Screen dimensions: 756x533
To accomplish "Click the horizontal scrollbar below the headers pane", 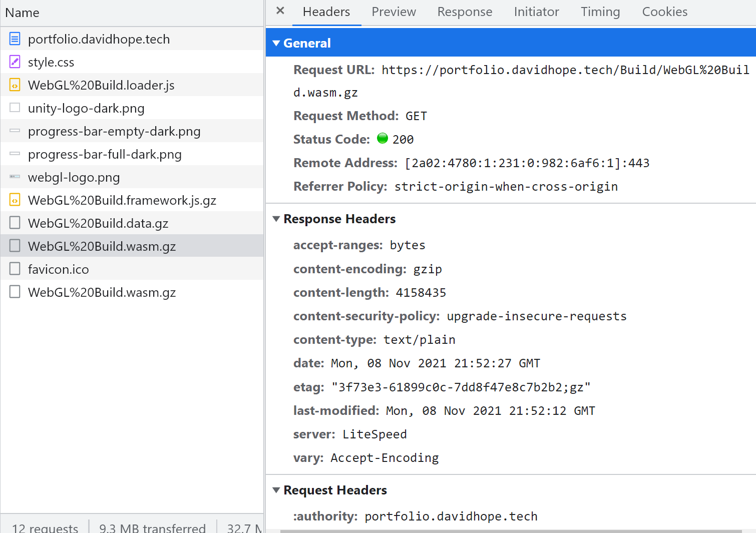I will click(511, 531).
